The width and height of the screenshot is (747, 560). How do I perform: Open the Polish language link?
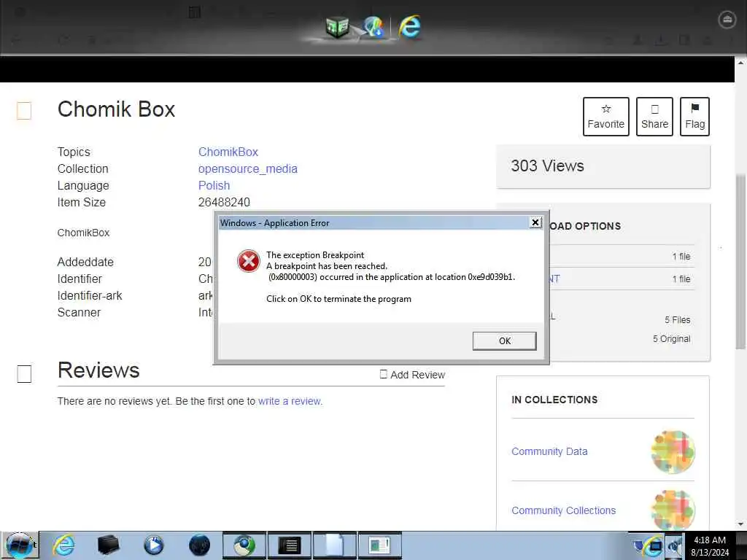click(214, 185)
